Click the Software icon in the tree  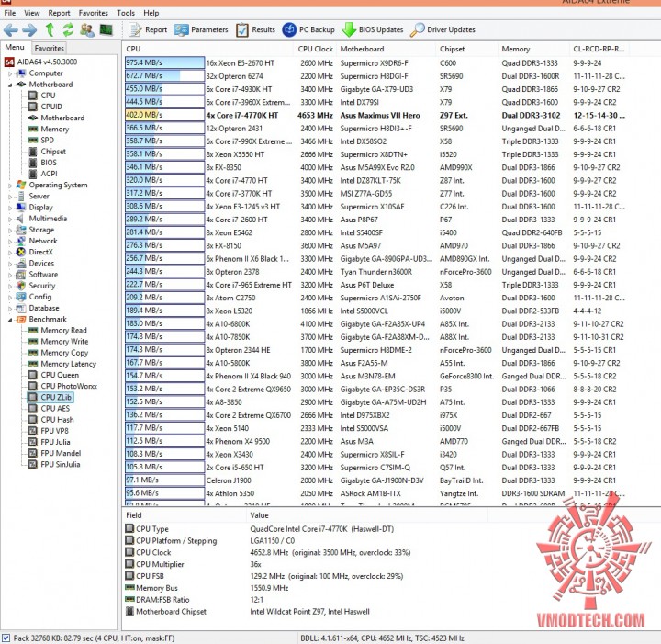pyautogui.click(x=21, y=274)
